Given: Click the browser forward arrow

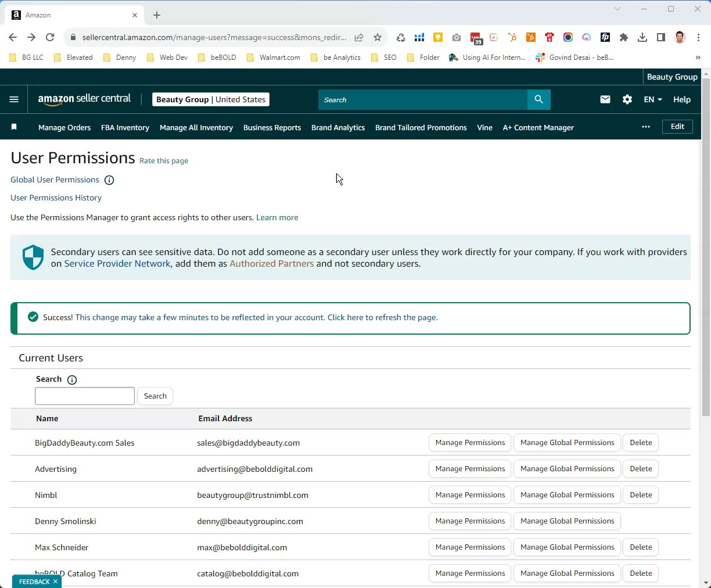Looking at the screenshot, I should pos(31,37).
